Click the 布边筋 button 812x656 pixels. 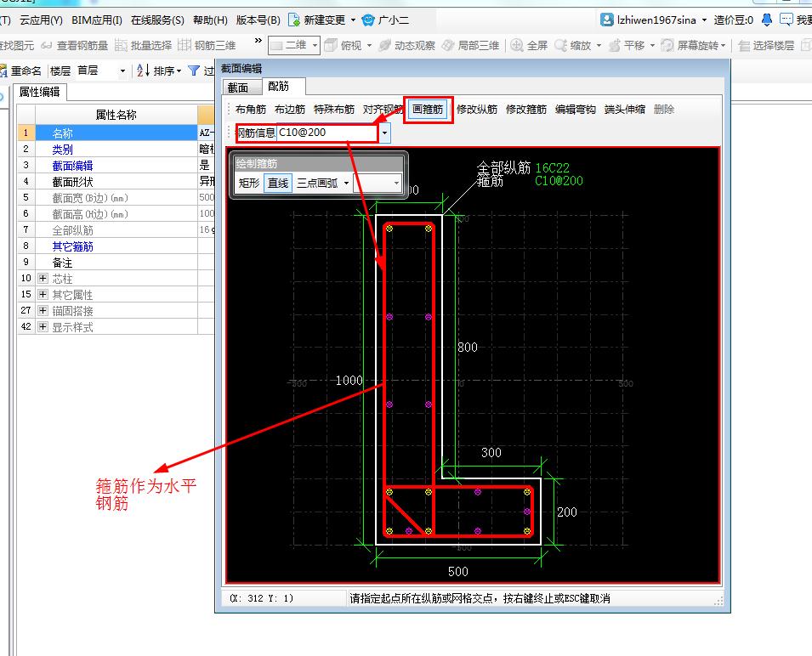point(290,109)
